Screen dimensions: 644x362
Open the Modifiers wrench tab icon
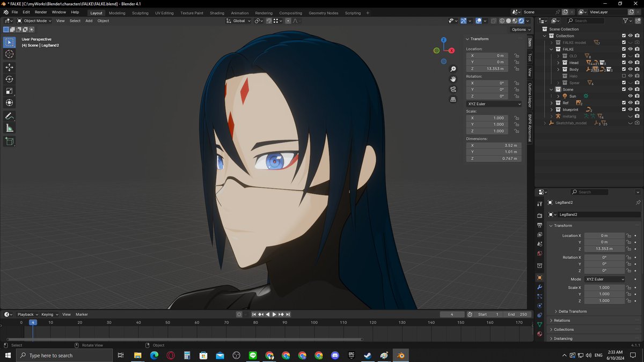click(x=539, y=287)
